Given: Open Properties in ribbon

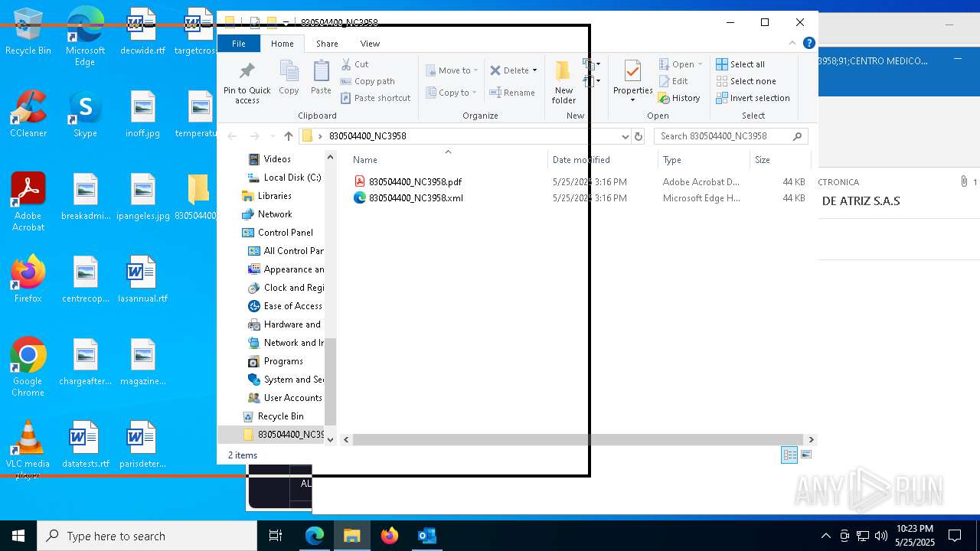Looking at the screenshot, I should (632, 82).
